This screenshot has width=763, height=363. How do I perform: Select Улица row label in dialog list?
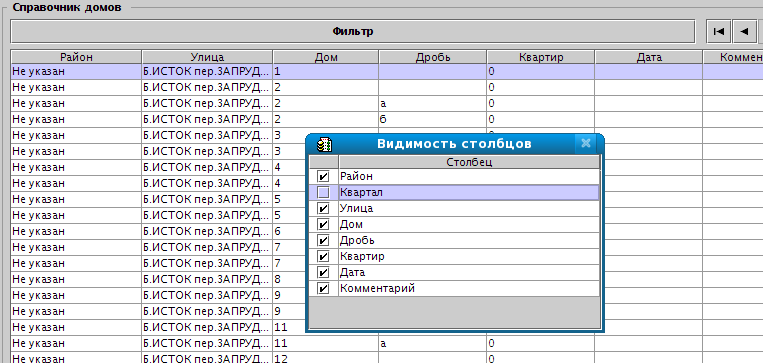[357, 208]
